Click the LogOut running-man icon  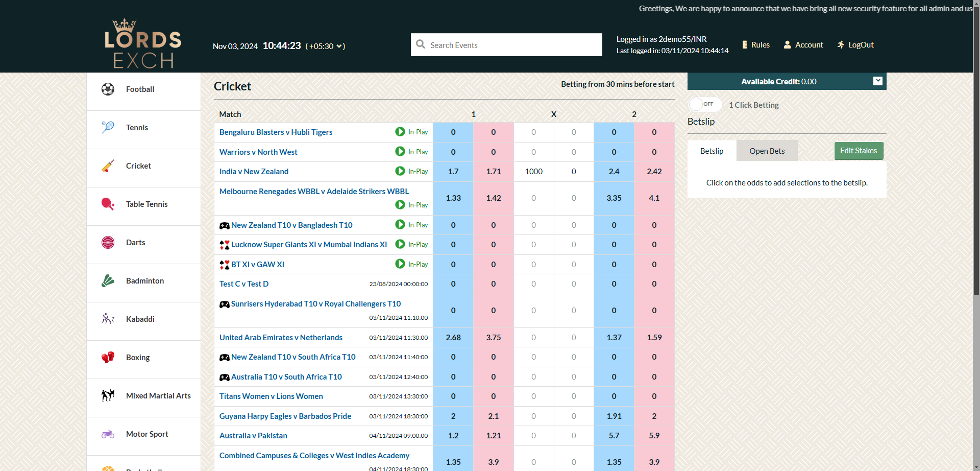[841, 45]
